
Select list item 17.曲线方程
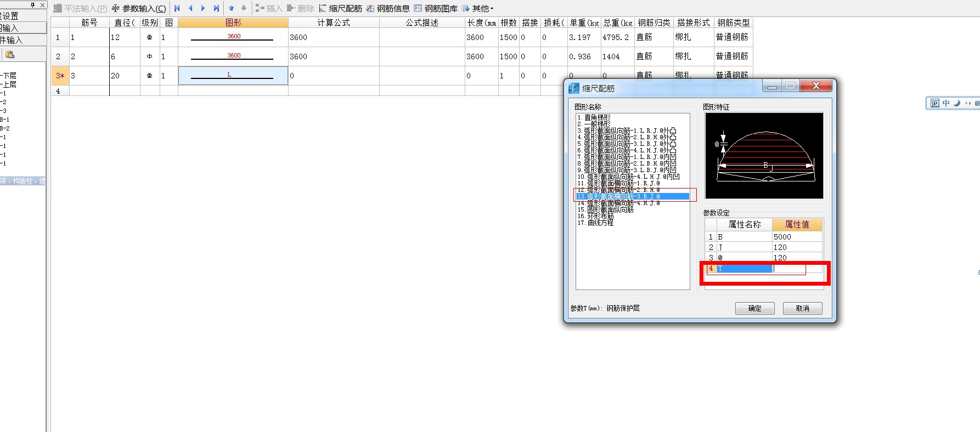click(595, 223)
